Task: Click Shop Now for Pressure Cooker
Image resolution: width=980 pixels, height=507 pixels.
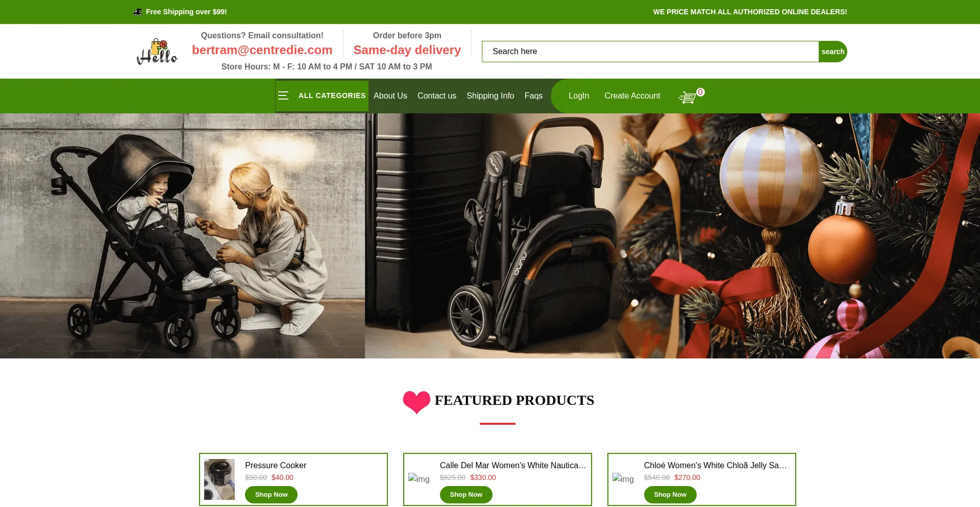Action: [x=271, y=495]
